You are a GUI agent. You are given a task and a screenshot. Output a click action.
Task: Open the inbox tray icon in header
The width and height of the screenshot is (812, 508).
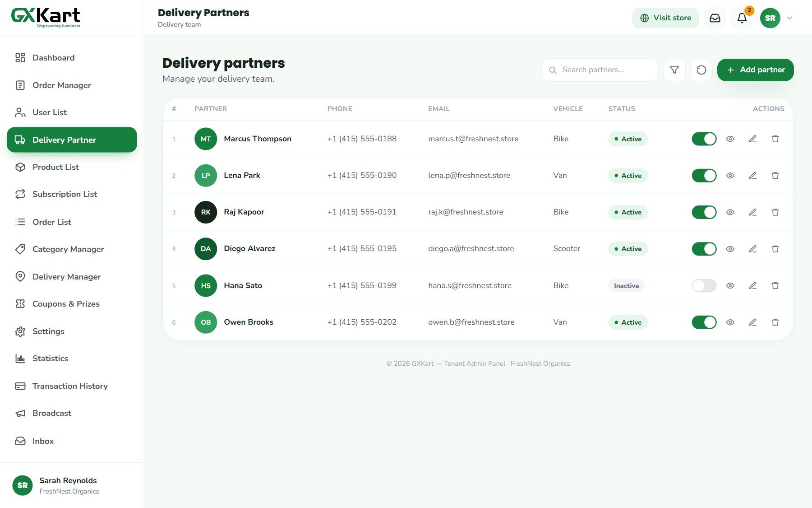pyautogui.click(x=715, y=18)
